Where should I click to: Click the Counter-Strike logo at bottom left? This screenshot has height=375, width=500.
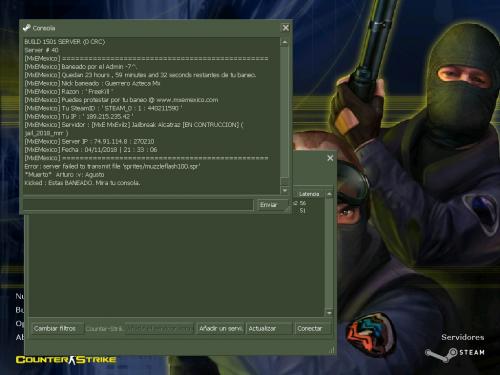point(66,360)
